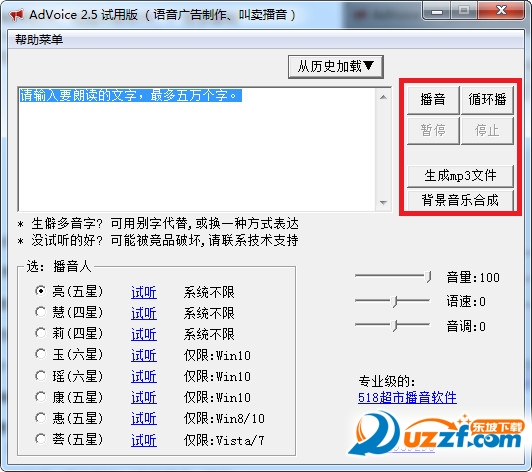Minimize the AdVoice window
The height and width of the screenshot is (472, 532).
coord(437,11)
